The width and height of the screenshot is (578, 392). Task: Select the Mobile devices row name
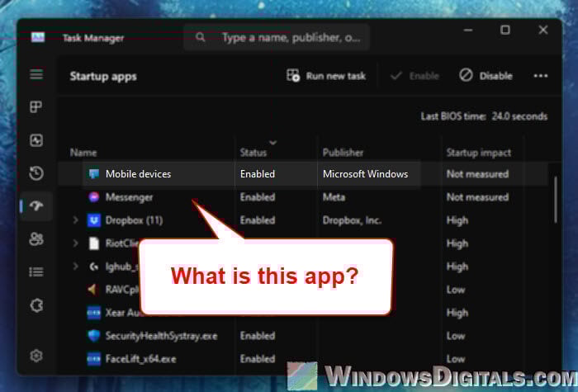click(138, 174)
